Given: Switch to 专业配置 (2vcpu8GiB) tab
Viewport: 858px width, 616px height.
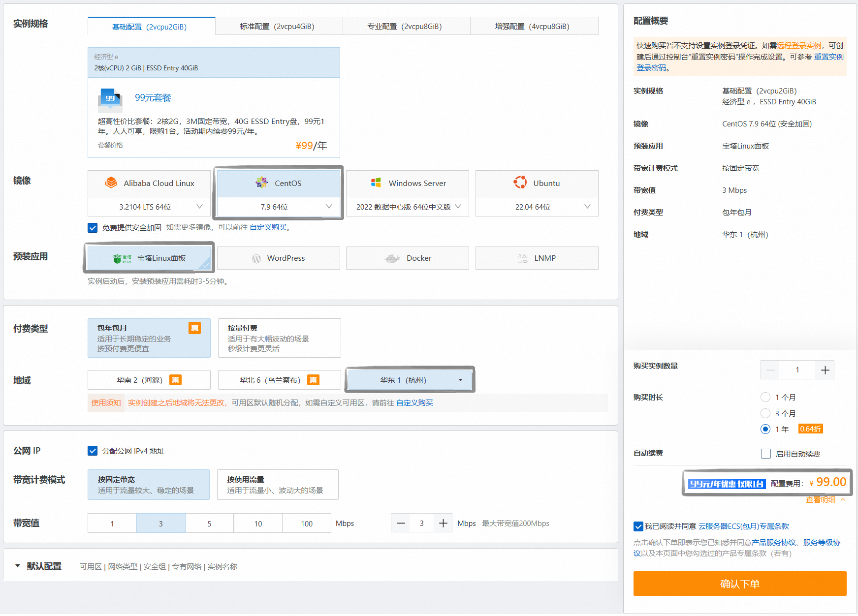Looking at the screenshot, I should point(407,26).
